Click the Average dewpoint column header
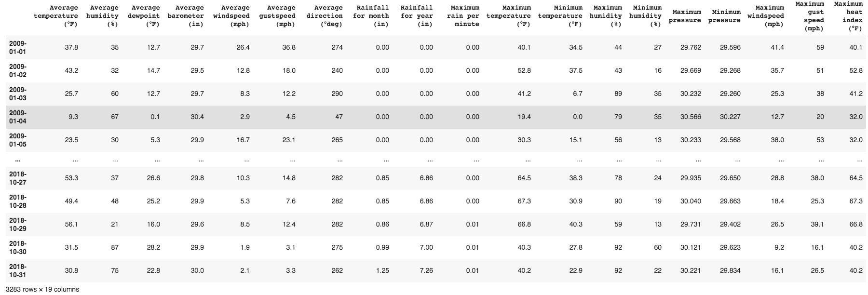 coord(146,16)
